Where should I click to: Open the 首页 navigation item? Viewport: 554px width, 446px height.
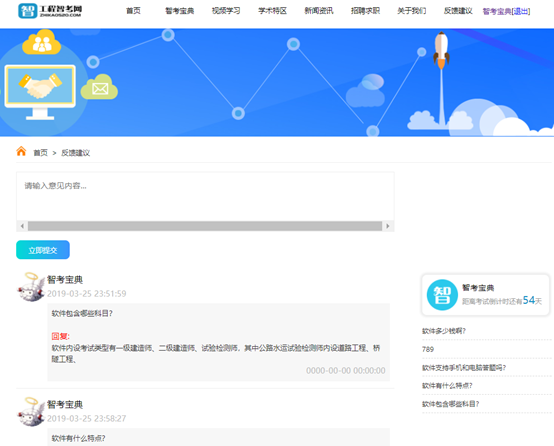[x=133, y=11]
